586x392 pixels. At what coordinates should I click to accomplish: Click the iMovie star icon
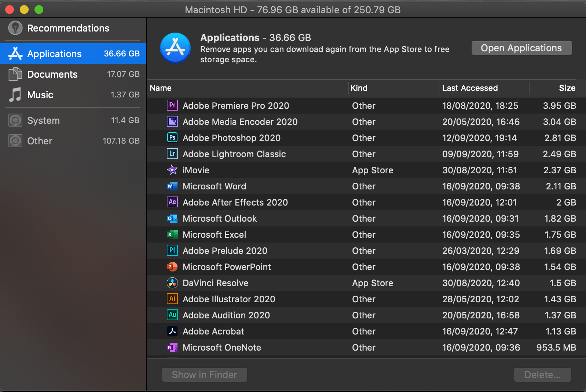tap(172, 170)
